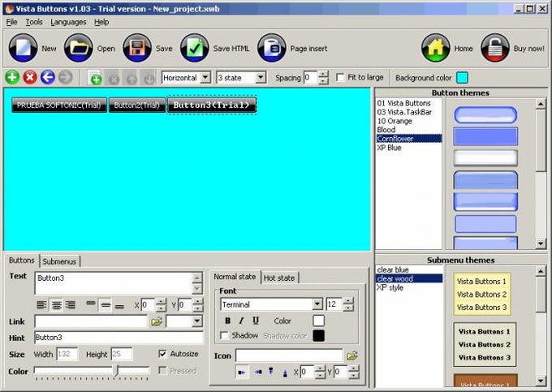552x392 pixels.
Task: Uncheck the Autosize checkbox
Action: point(162,354)
